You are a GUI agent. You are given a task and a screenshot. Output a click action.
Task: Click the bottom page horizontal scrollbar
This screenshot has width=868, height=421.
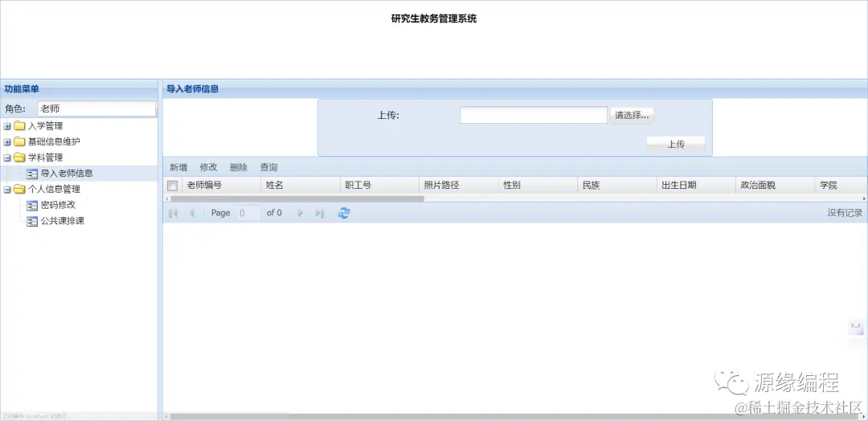point(513,416)
